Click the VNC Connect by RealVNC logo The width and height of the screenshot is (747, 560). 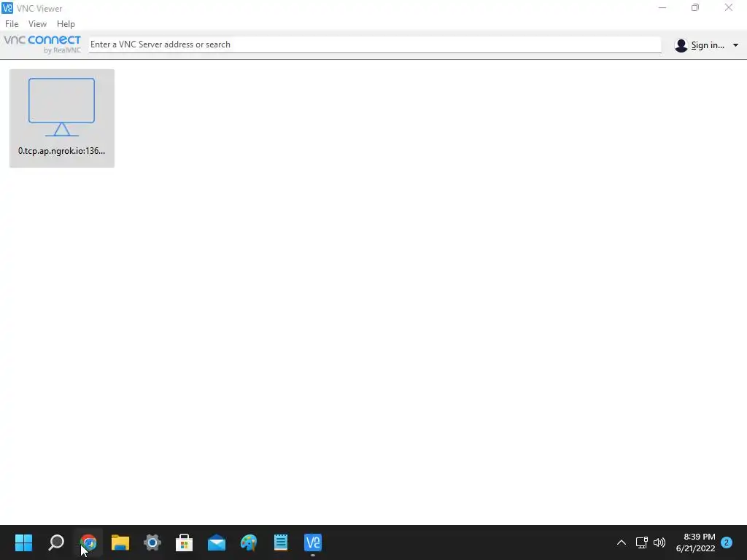click(42, 44)
